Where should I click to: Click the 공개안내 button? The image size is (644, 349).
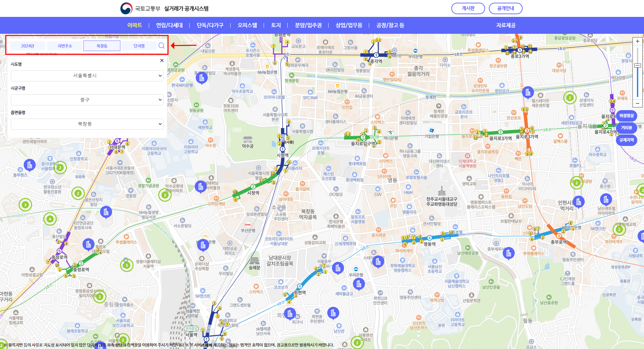(x=506, y=8)
